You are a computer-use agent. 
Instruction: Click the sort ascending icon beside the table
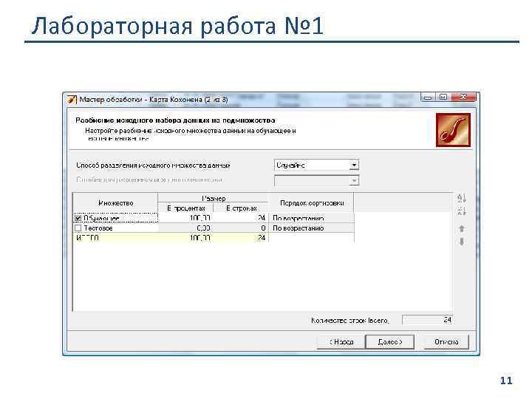click(x=461, y=198)
